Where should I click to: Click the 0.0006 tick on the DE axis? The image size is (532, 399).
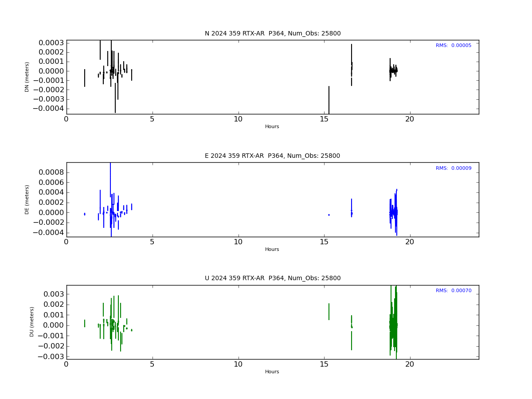(51, 183)
